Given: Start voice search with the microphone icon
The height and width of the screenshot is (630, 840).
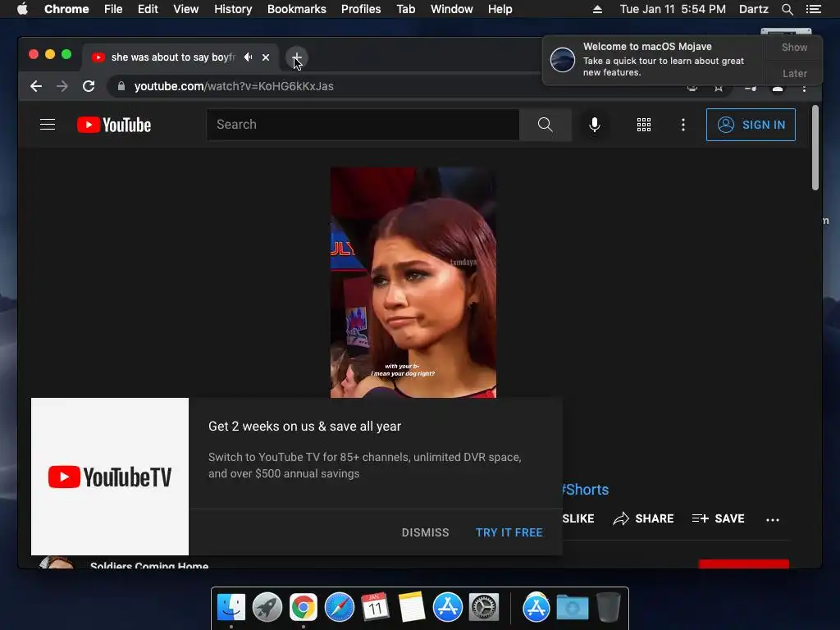Looking at the screenshot, I should click(x=594, y=125).
